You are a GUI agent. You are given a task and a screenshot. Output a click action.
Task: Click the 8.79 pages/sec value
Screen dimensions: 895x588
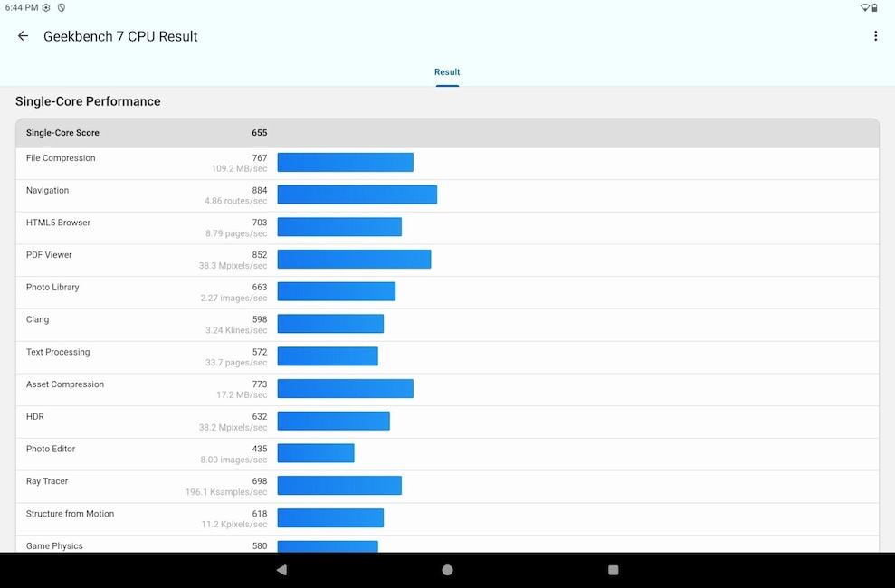[236, 233]
